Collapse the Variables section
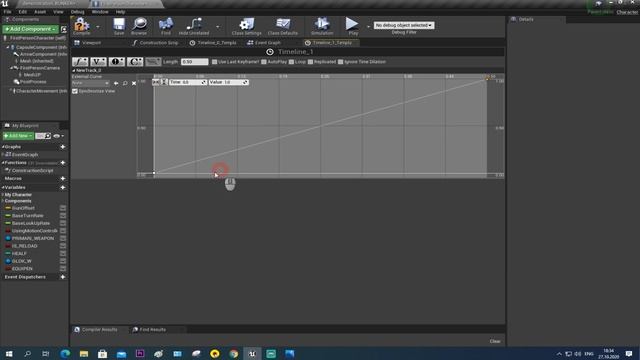The height and width of the screenshot is (360, 640). pyautogui.click(x=3, y=187)
